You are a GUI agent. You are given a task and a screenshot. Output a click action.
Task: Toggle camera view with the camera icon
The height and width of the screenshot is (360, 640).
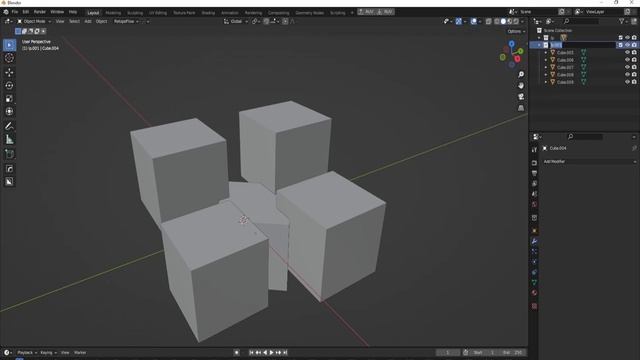pyautogui.click(x=521, y=96)
